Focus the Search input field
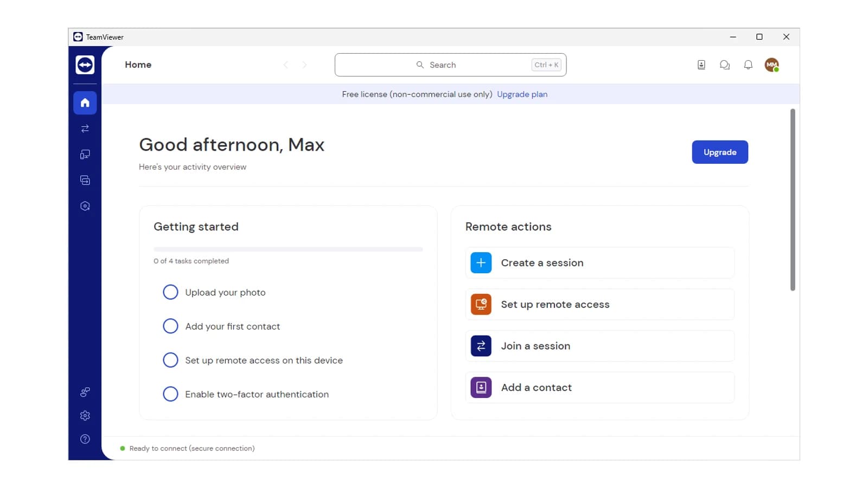Viewport: 868px width, 488px height. click(x=450, y=65)
